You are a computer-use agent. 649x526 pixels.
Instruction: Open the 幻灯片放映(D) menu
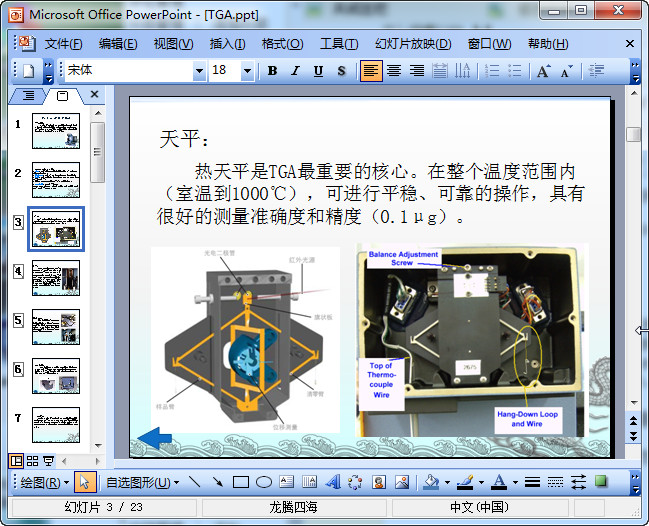click(x=413, y=43)
